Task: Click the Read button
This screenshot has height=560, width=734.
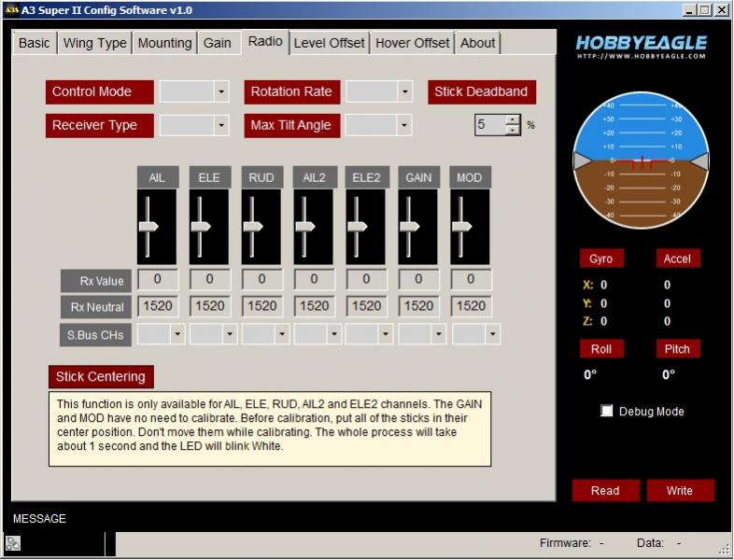Action: pos(605,491)
